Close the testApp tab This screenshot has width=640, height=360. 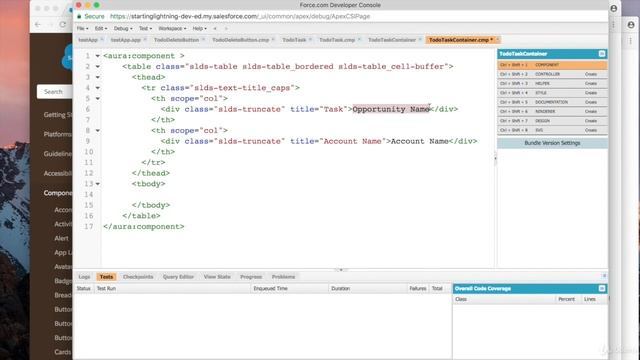click(x=102, y=40)
